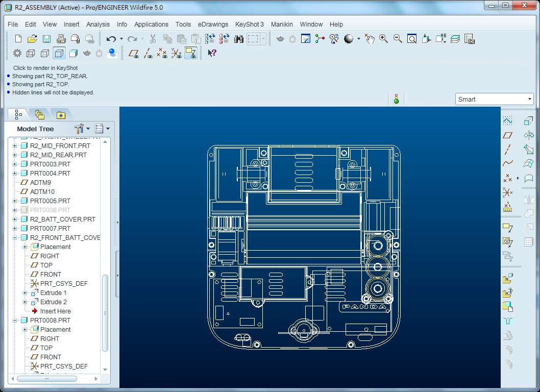Toggle annotation element display
This screenshot has height=392, width=540.
pyautogui.click(x=191, y=53)
